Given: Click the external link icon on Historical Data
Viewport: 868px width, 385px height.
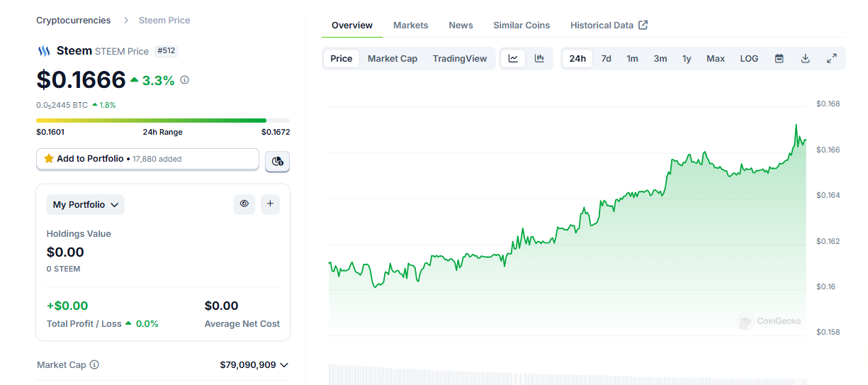Looking at the screenshot, I should (643, 25).
